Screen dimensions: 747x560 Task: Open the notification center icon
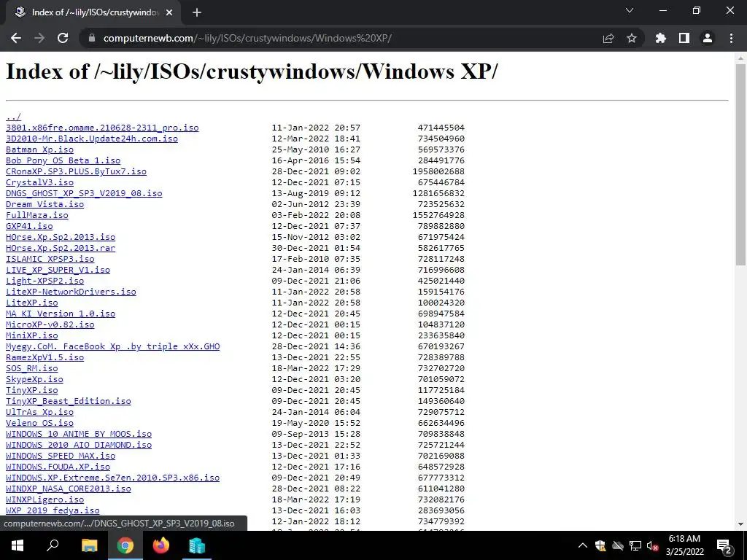(x=724, y=545)
